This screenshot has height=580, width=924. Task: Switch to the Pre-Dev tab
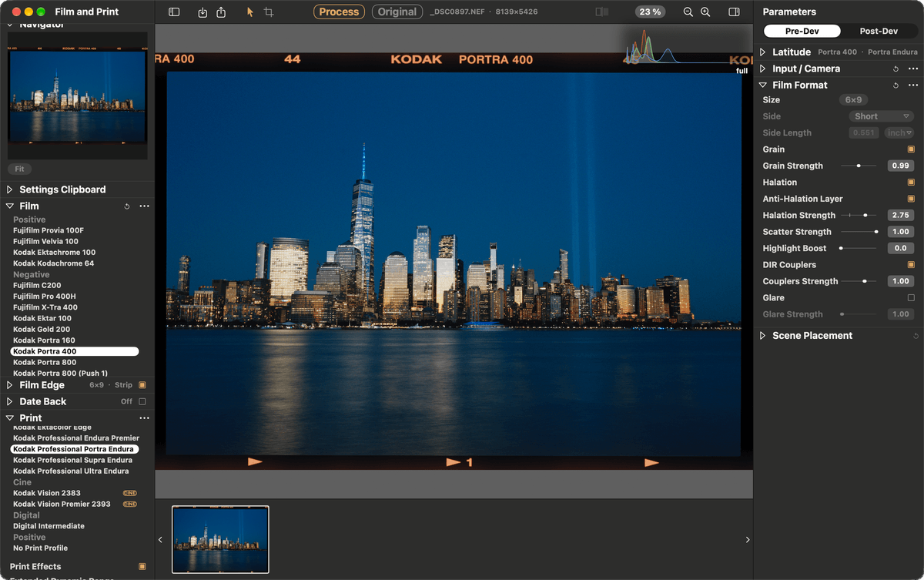point(802,32)
